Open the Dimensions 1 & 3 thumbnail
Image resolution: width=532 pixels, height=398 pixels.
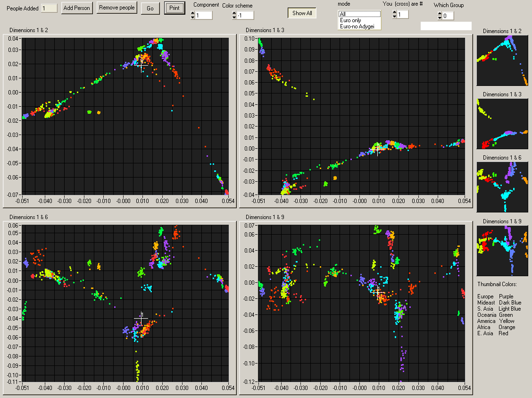(x=502, y=124)
